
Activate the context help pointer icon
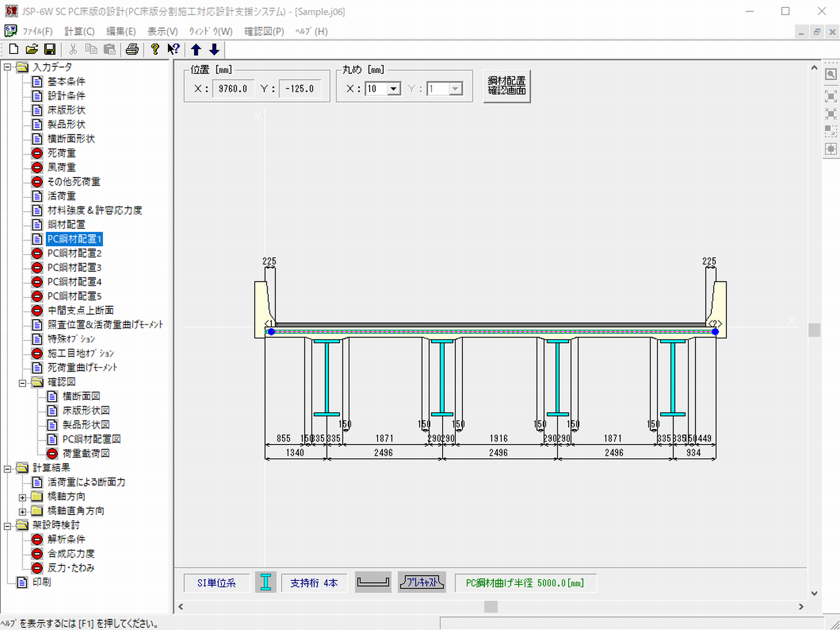pyautogui.click(x=173, y=49)
